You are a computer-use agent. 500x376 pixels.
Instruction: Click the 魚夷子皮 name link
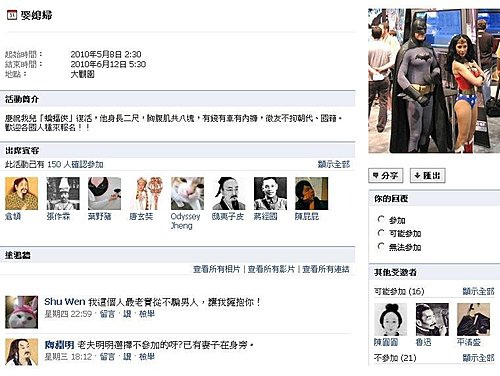click(x=228, y=216)
